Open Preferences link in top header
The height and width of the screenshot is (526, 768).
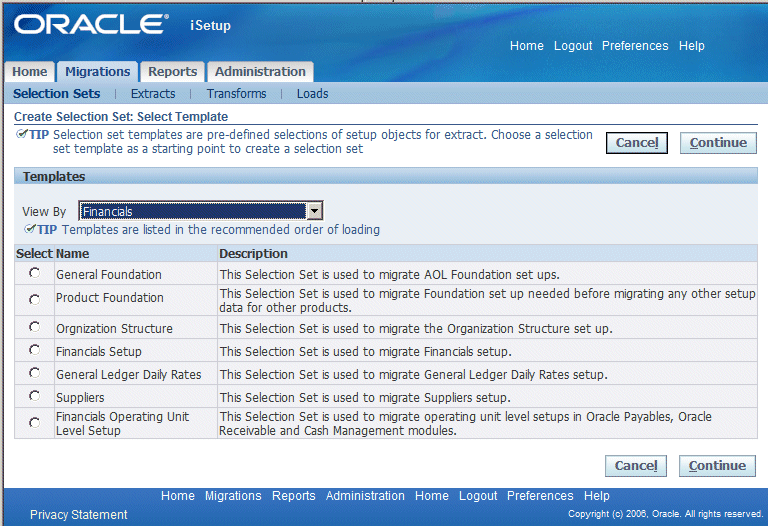click(635, 46)
